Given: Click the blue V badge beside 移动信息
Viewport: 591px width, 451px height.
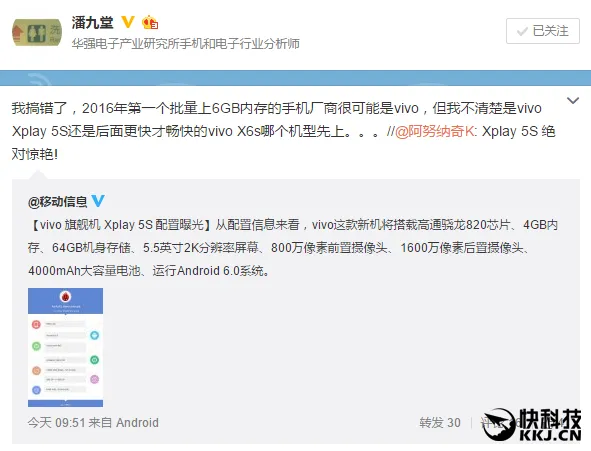Looking at the screenshot, I should [98, 201].
